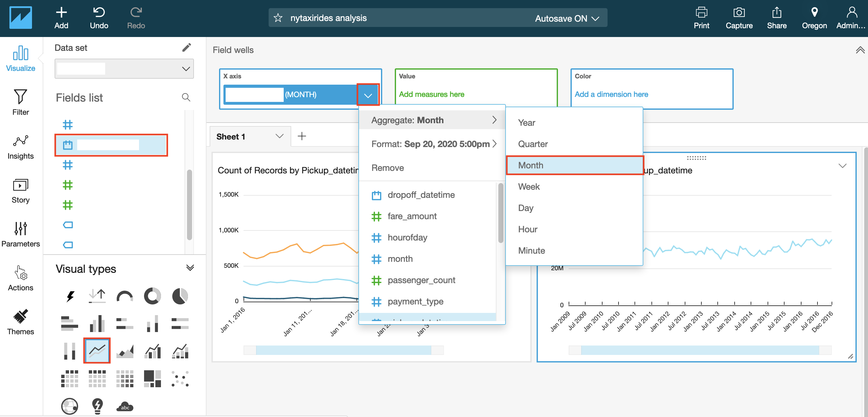Edit the data set with pencil icon
The width and height of the screenshot is (868, 417).
(x=186, y=47)
